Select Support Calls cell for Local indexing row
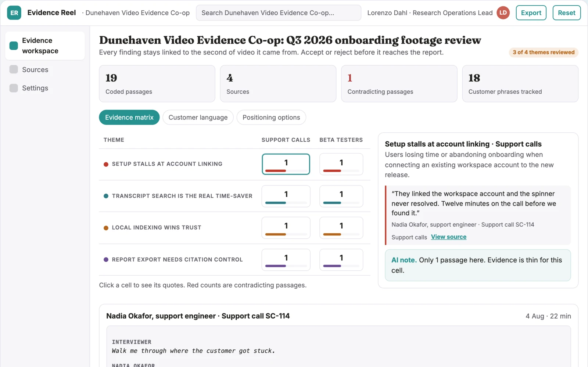Image resolution: width=588 pixels, height=367 pixels. click(286, 228)
